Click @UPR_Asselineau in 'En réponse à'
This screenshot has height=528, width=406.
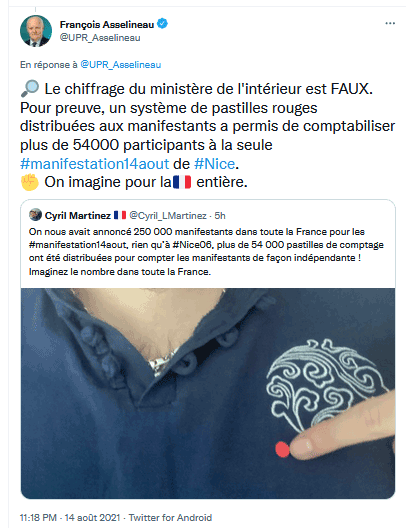[121, 65]
